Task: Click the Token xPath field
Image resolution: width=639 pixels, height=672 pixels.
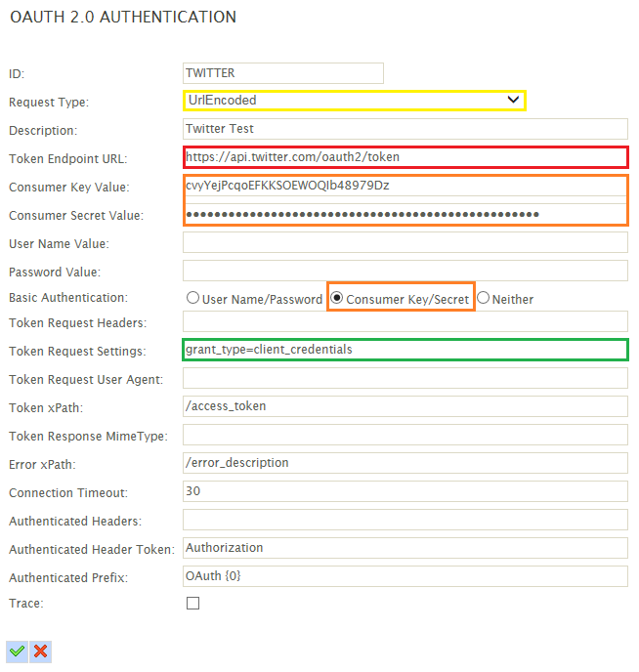Action: [x=405, y=406]
